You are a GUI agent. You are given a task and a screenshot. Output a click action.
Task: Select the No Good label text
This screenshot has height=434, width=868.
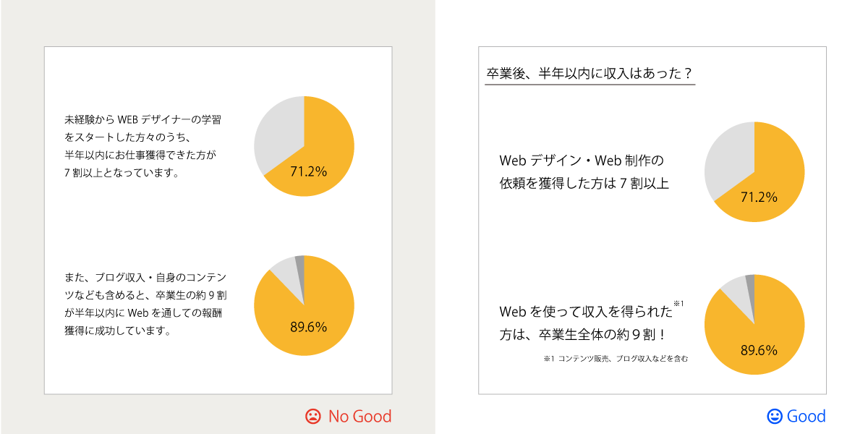pos(359,417)
